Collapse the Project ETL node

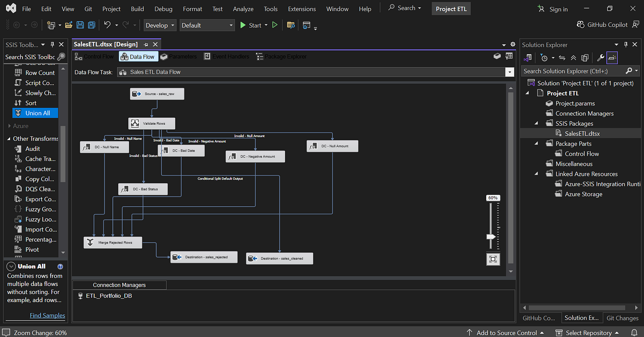tap(528, 93)
